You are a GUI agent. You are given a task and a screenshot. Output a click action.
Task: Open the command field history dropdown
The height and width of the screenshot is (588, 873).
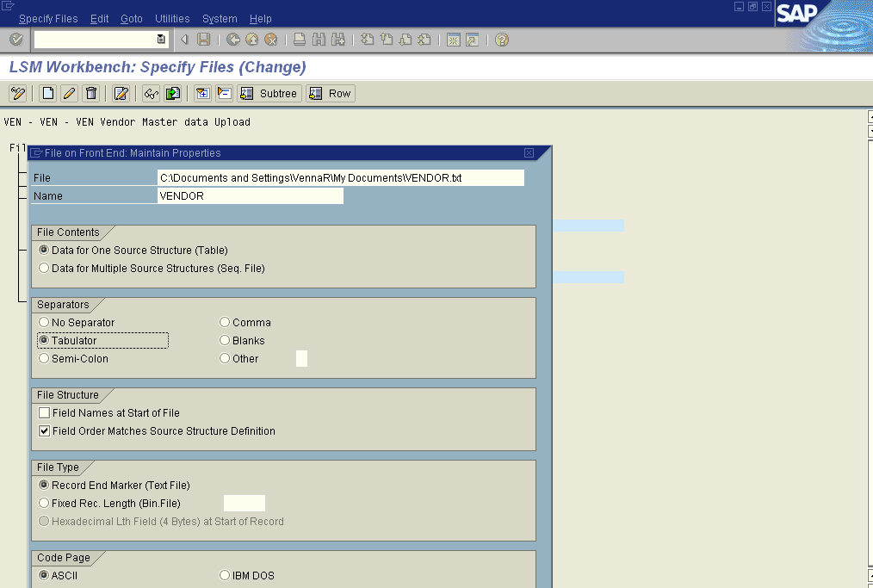click(x=161, y=40)
